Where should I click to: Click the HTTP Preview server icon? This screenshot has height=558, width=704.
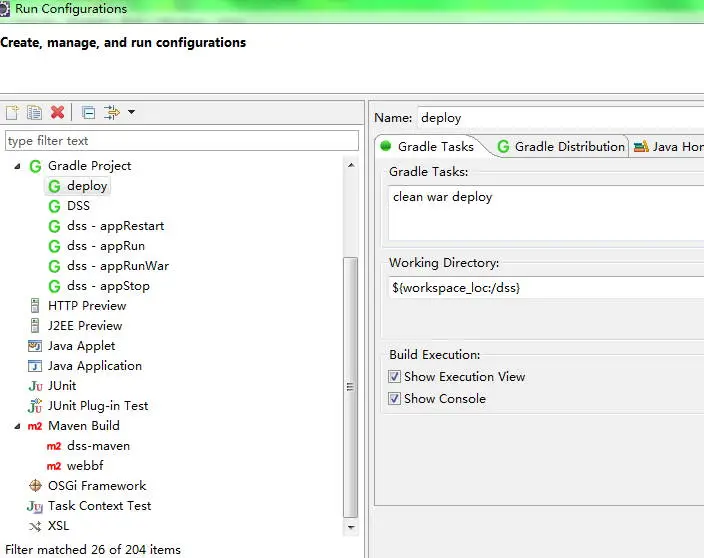click(35, 306)
